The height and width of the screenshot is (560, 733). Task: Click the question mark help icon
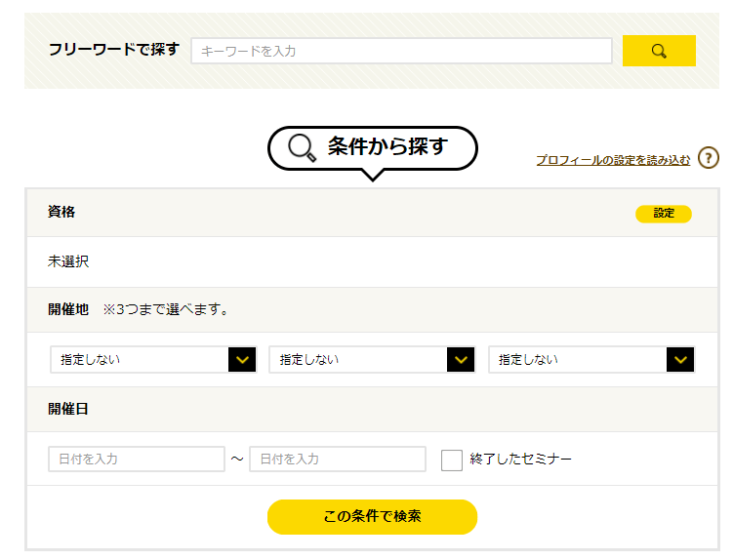tap(710, 158)
